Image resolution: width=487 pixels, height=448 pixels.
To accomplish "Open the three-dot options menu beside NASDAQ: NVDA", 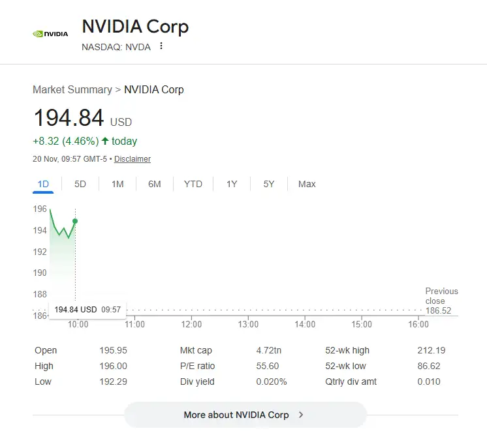I will click(161, 46).
